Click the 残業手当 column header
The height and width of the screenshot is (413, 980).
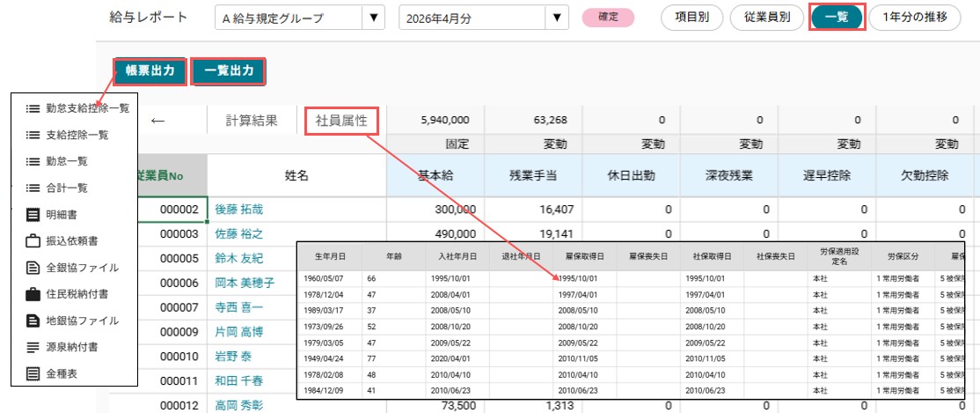(533, 176)
